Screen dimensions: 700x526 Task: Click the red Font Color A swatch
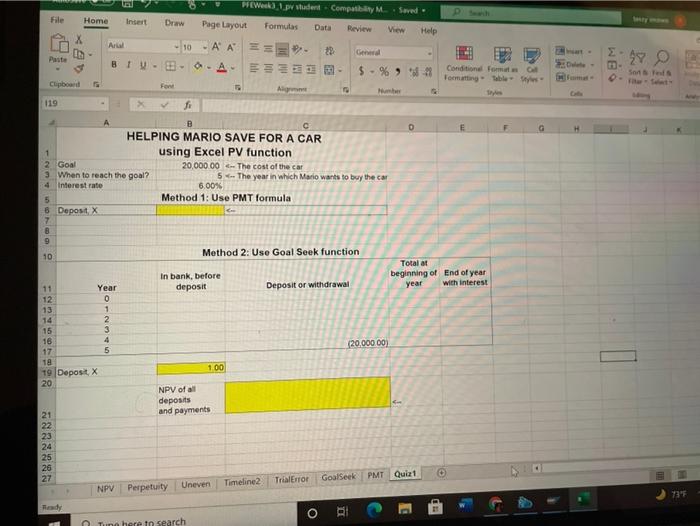tap(221, 68)
